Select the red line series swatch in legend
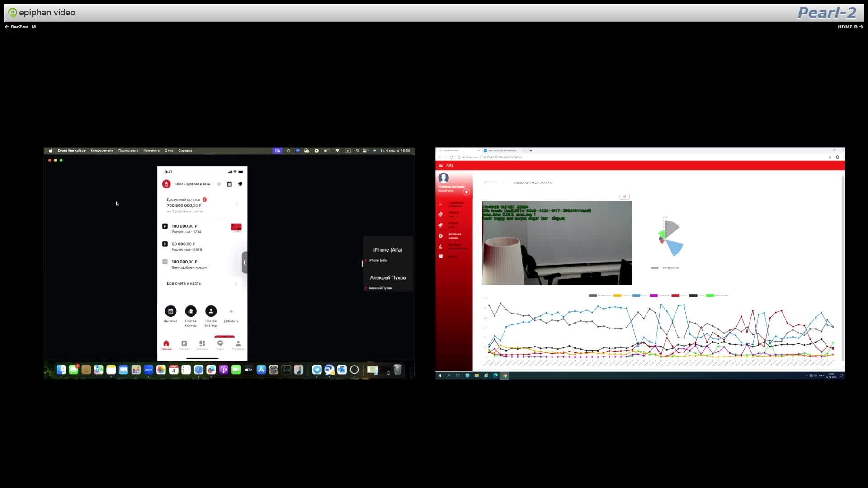 click(675, 296)
